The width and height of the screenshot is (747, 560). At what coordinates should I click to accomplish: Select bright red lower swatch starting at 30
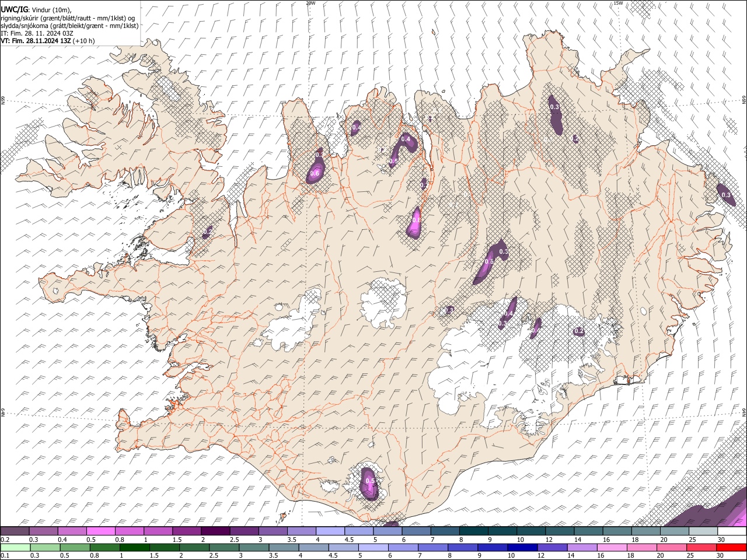[731, 548]
